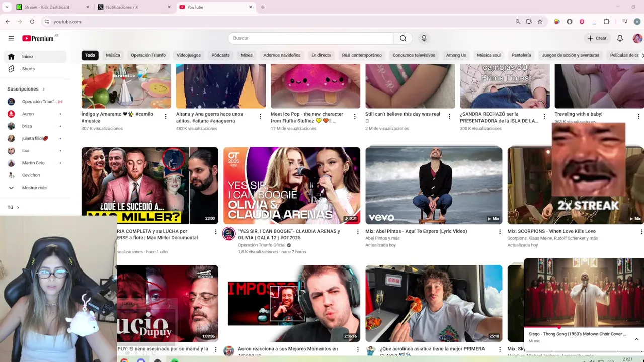Select Juegos de acción y aventuras chip
This screenshot has height=362, width=644.
(x=571, y=55)
